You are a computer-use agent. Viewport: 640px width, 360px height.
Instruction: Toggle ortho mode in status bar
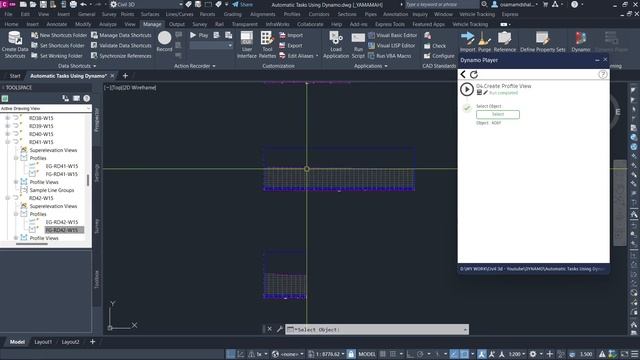tap(410, 354)
